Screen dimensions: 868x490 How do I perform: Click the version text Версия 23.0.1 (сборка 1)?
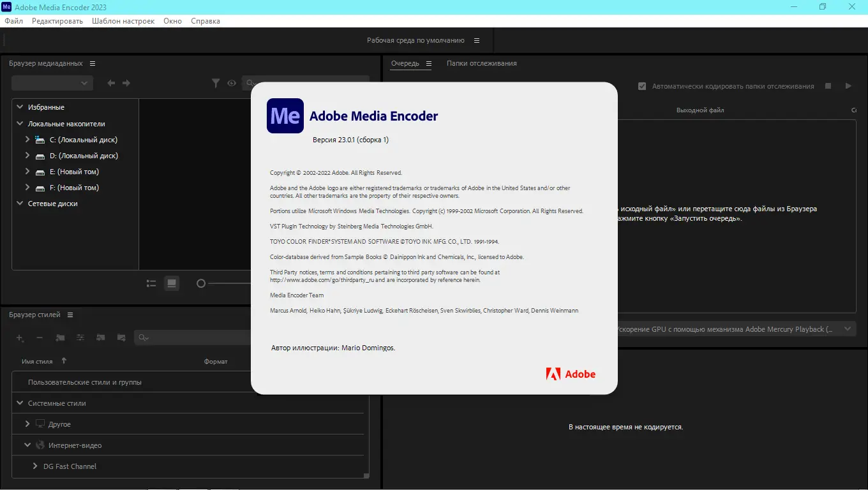[350, 140]
